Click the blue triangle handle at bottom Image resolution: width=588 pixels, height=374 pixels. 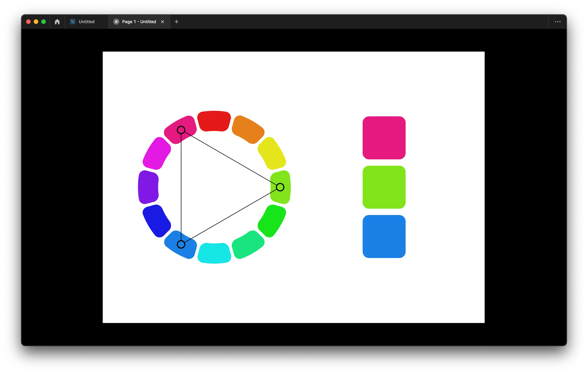pyautogui.click(x=181, y=244)
